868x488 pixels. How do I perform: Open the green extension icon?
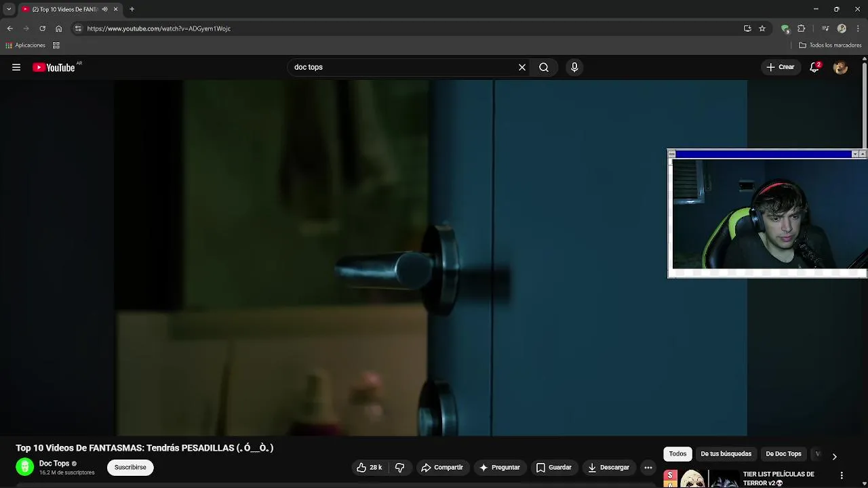tap(785, 28)
